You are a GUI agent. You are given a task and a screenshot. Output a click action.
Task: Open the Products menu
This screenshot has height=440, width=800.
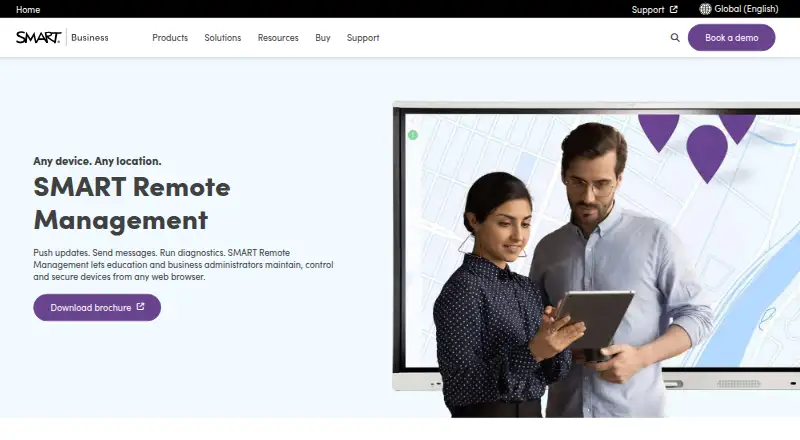point(170,38)
